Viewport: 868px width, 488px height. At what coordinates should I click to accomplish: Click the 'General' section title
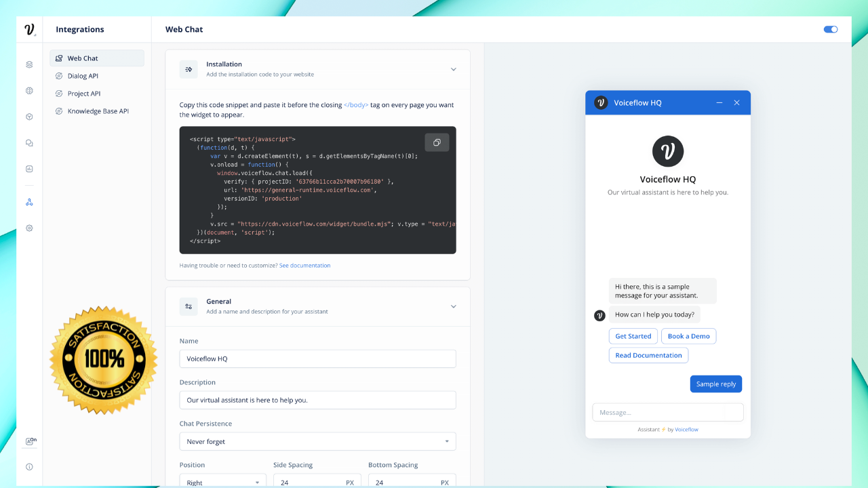219,302
